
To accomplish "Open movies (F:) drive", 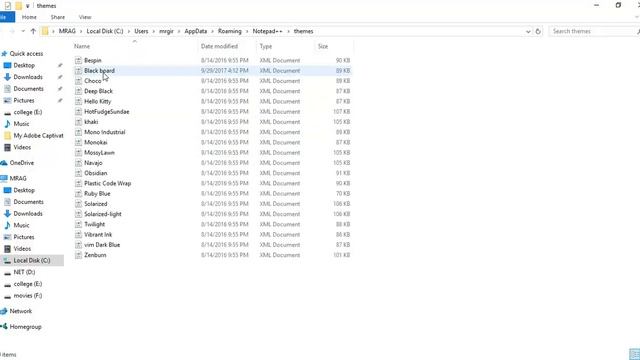I will tap(28, 296).
